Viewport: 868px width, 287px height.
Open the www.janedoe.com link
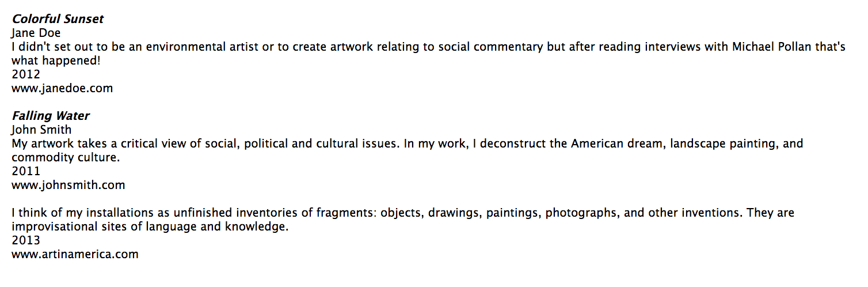coord(62,88)
